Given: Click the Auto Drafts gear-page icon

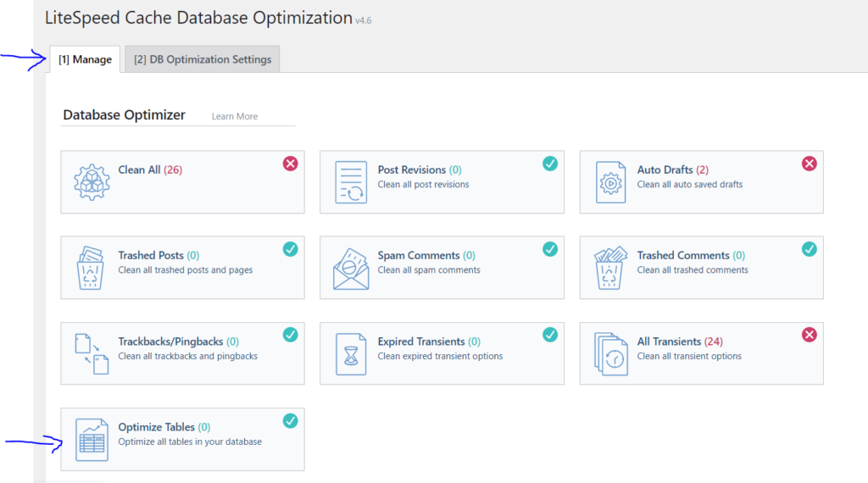Looking at the screenshot, I should (610, 182).
